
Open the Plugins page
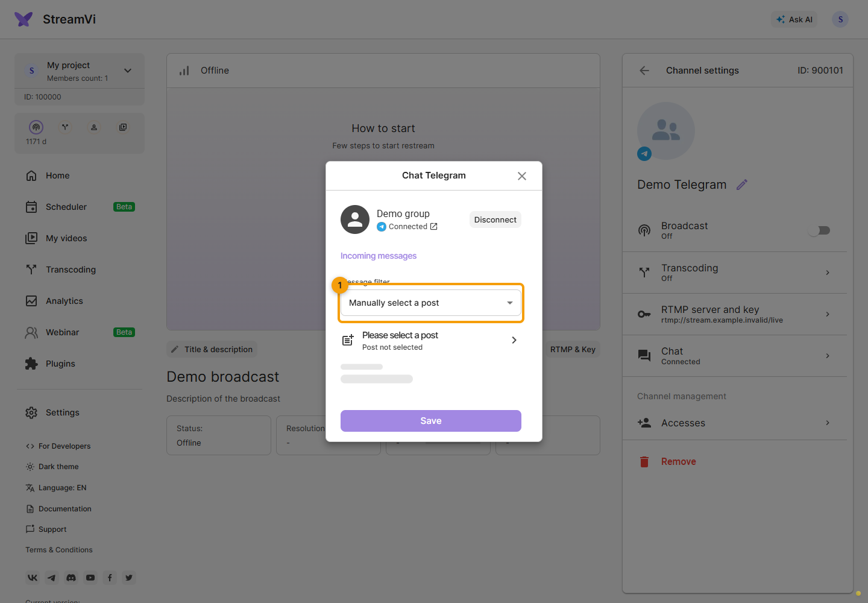point(80,364)
